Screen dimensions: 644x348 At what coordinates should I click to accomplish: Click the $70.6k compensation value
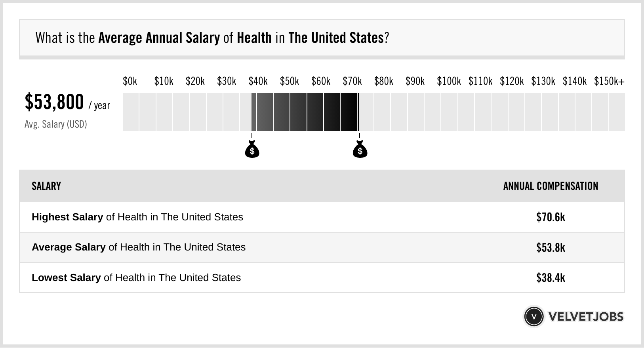pos(551,217)
